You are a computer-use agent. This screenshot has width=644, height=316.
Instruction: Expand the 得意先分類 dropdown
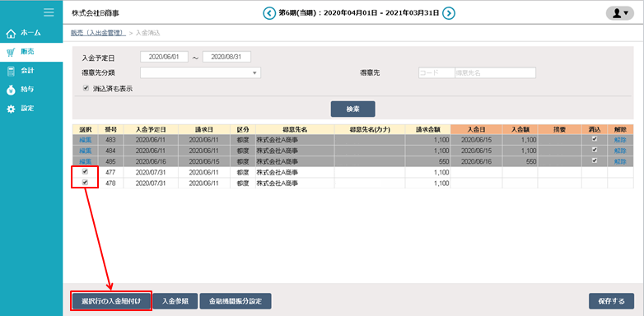200,72
